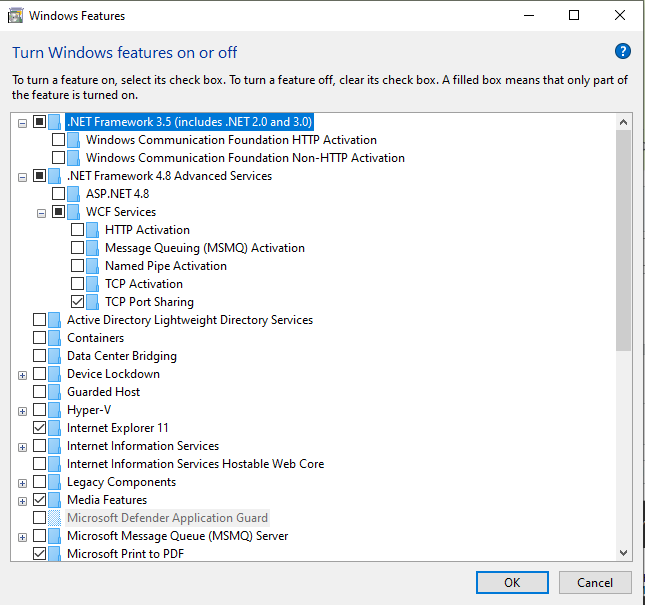Click the scrollbar down arrow
Viewport: 645px width, 605px height.
pos(623,553)
